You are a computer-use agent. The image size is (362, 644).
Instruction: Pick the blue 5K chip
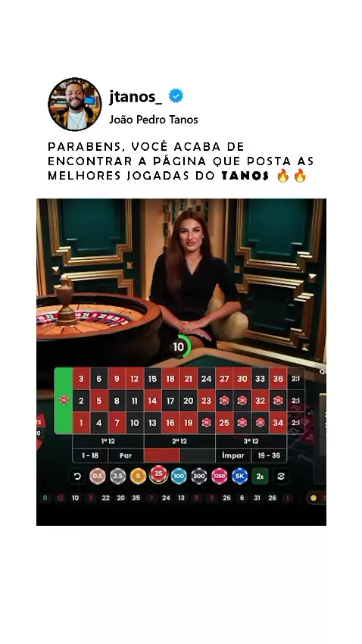[x=239, y=476]
